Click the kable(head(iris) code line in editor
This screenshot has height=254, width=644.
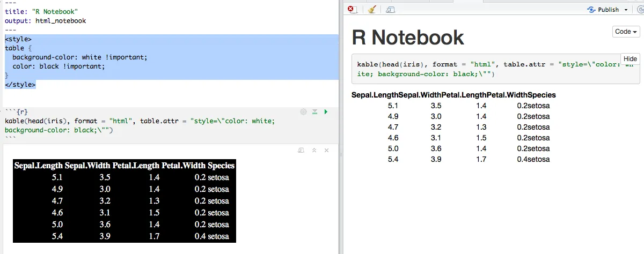coord(140,121)
